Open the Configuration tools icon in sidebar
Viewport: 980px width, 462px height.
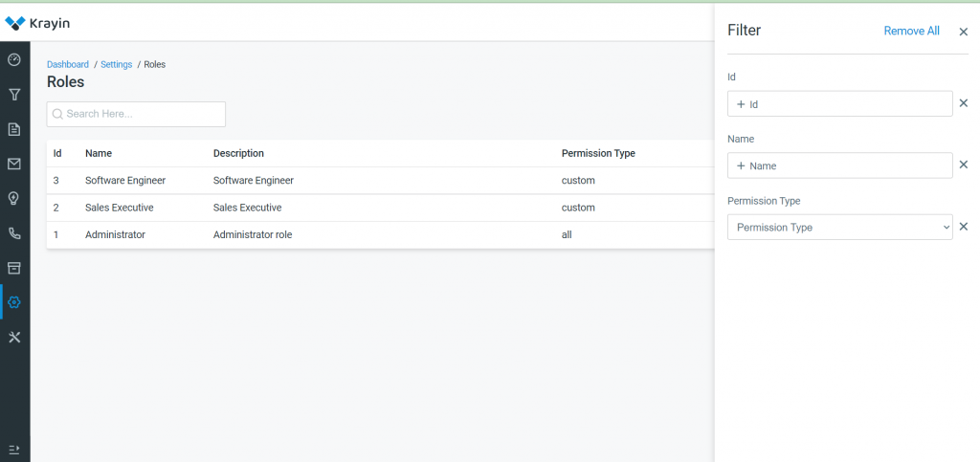(14, 337)
